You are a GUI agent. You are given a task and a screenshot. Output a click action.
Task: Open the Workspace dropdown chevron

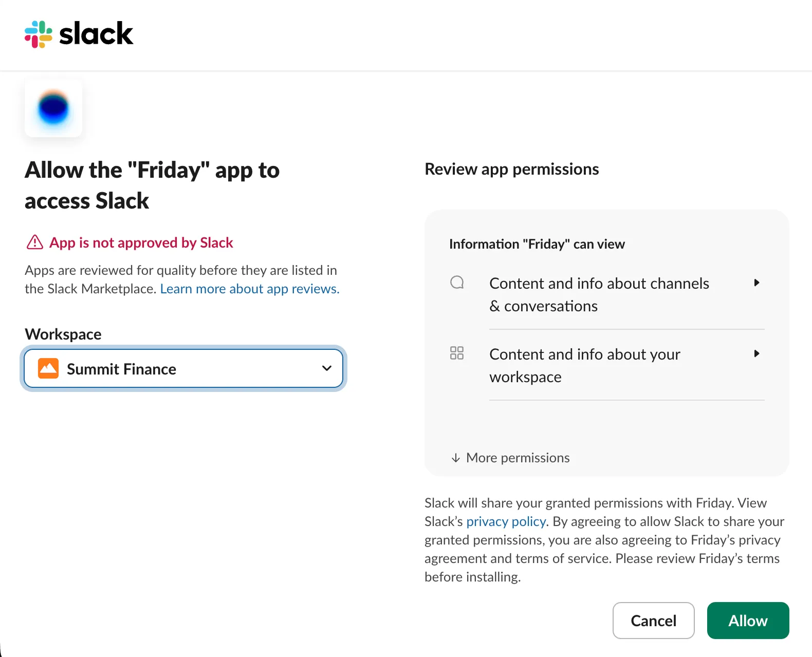pos(326,368)
